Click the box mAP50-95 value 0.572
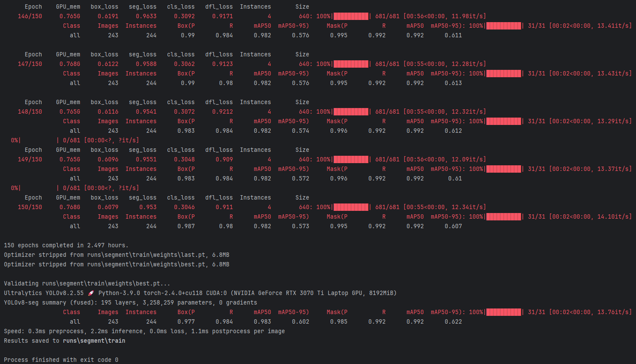The width and height of the screenshot is (636, 364). pyautogui.click(x=301, y=178)
